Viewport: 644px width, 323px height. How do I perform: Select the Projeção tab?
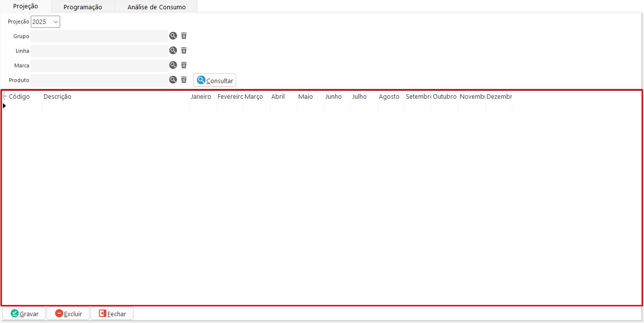pos(25,6)
